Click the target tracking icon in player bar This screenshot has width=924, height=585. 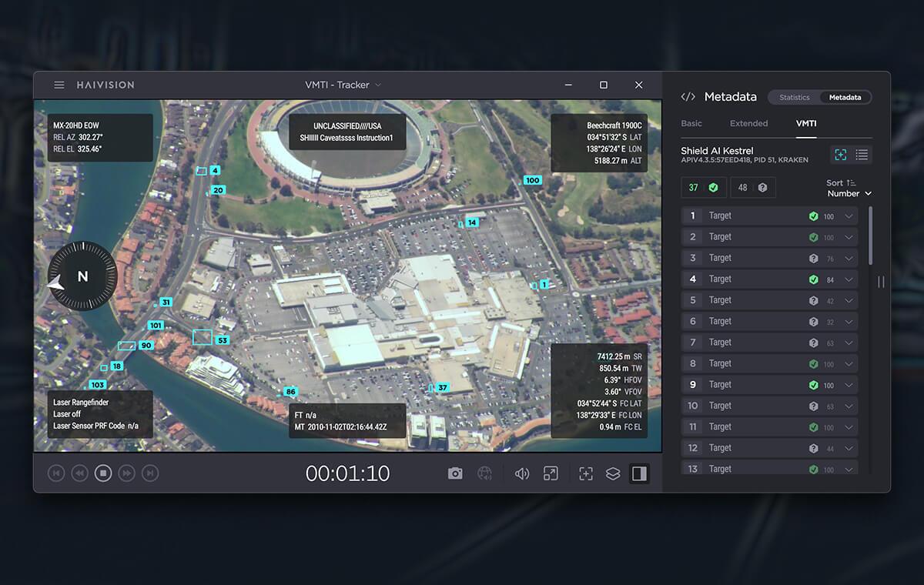click(x=586, y=473)
